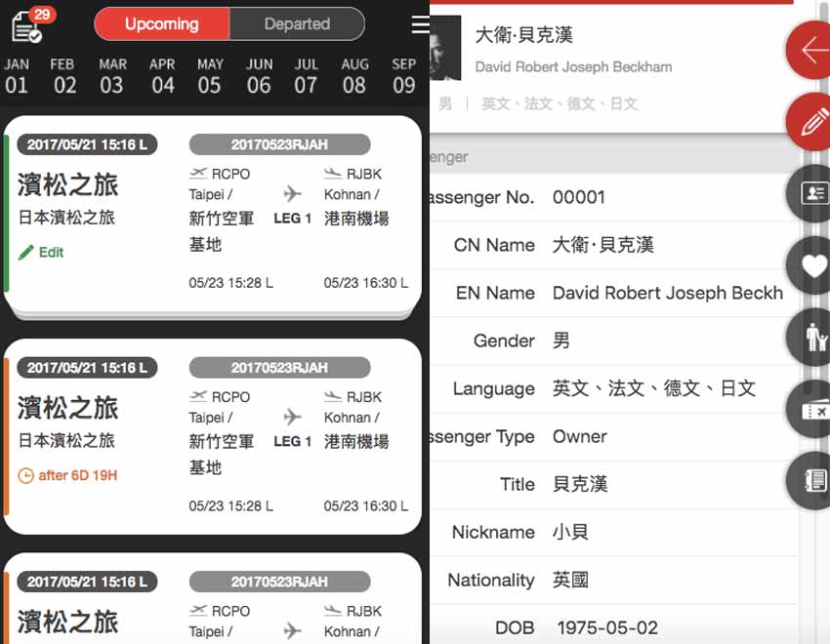The image size is (830, 644).
Task: Click the red back arrow button
Action: [x=809, y=51]
